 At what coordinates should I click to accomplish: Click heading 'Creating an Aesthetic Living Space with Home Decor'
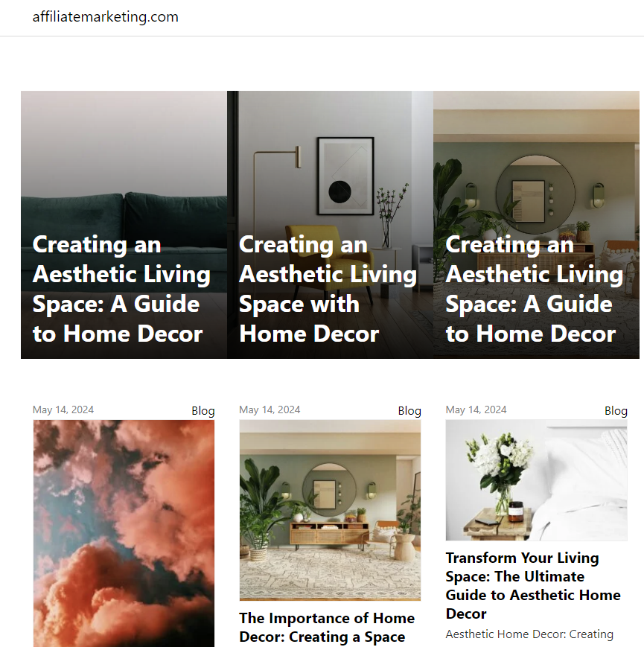click(x=328, y=289)
